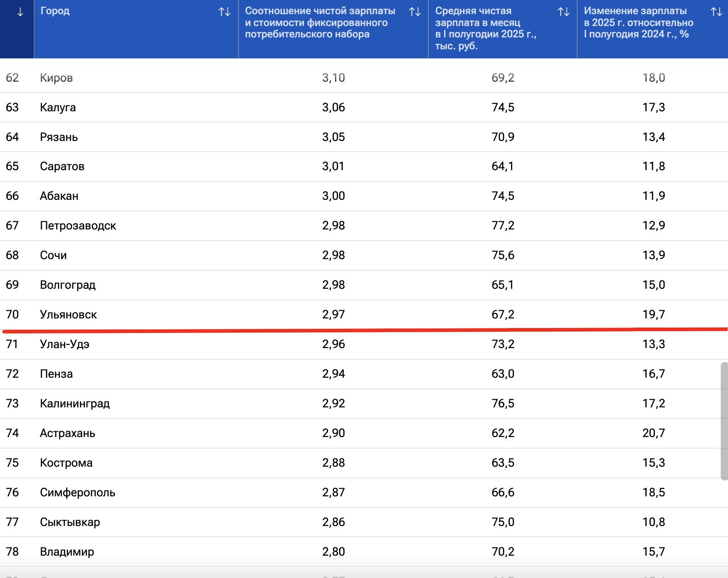This screenshot has height=578, width=728.
Task: Click Сочи in the city column
Action: tap(53, 255)
